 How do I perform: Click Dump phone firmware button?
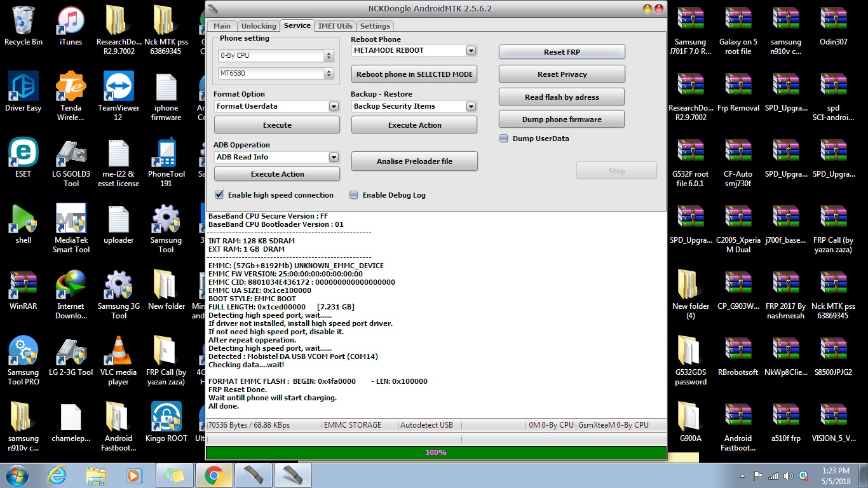(562, 119)
